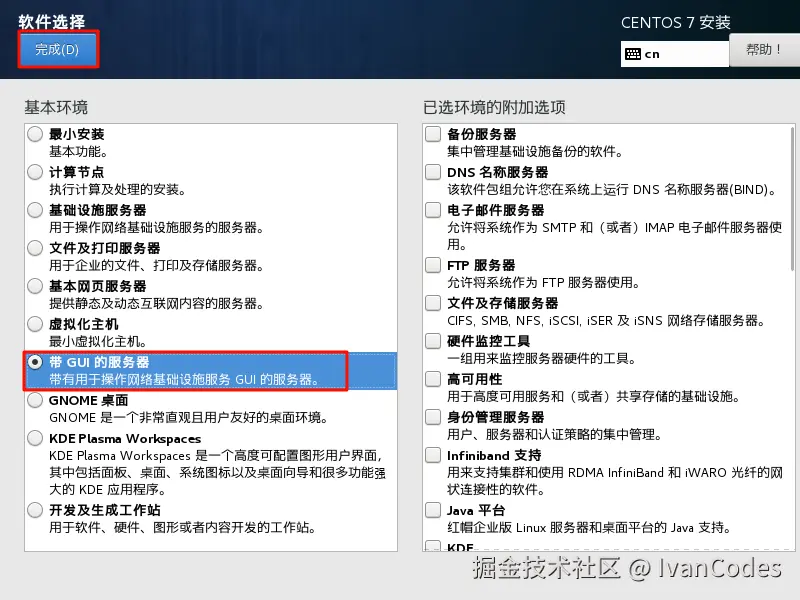800x600 pixels.
Task: Click text 集中管理基础设施备份的软件。
Action: [535, 152]
